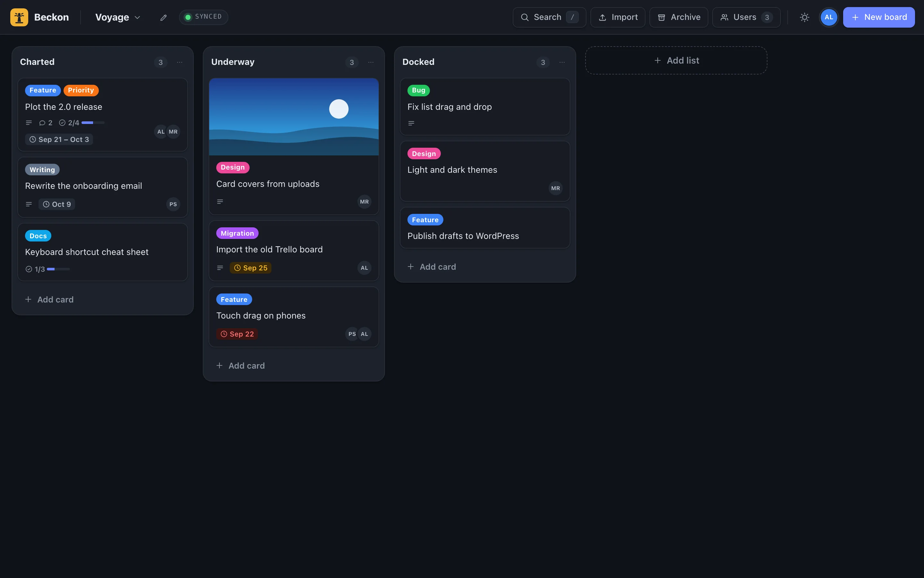Click the Docs label
This screenshot has width=924, height=578.
(38, 236)
